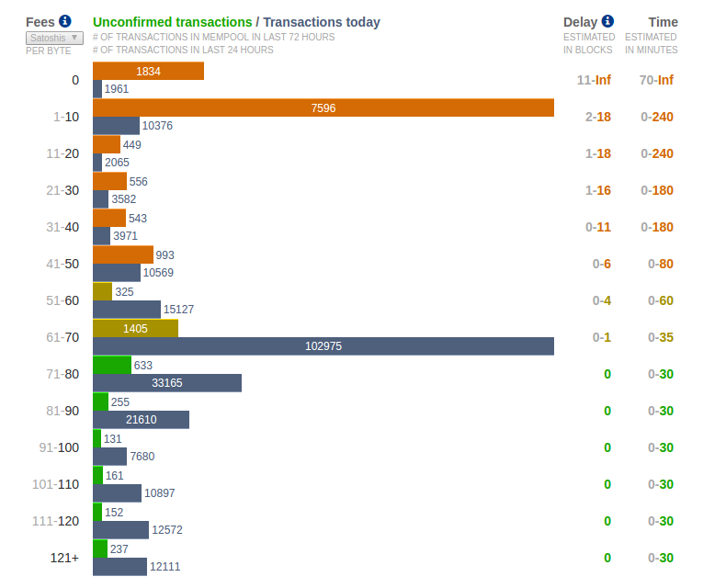This screenshot has width=726, height=588.
Task: Select the orange 7596 mempool bar
Action: 323,107
